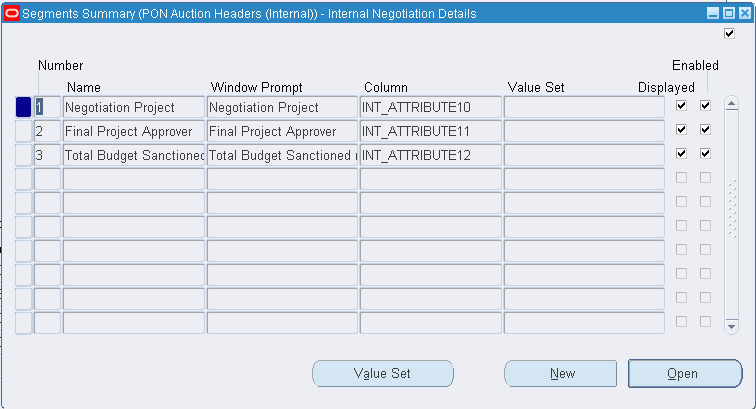The width and height of the screenshot is (756, 409).
Task: Select record indicator for row 2
Action: pyautogui.click(x=24, y=131)
